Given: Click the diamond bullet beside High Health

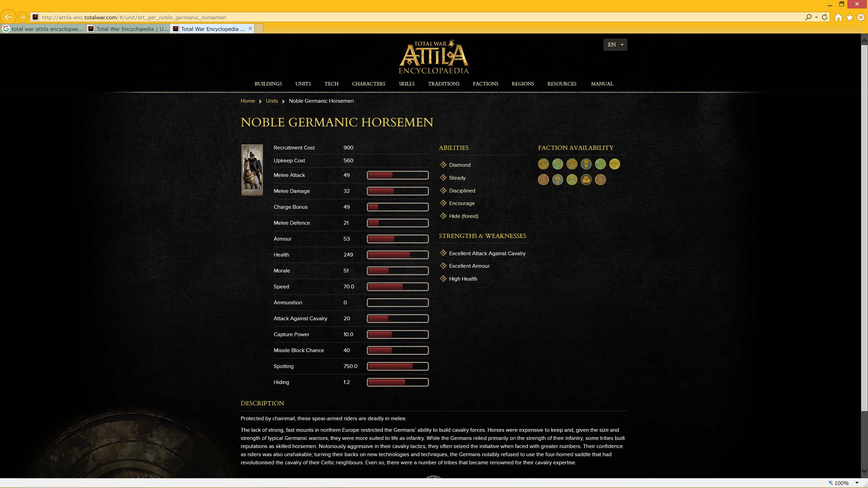Looking at the screenshot, I should pyautogui.click(x=443, y=279).
